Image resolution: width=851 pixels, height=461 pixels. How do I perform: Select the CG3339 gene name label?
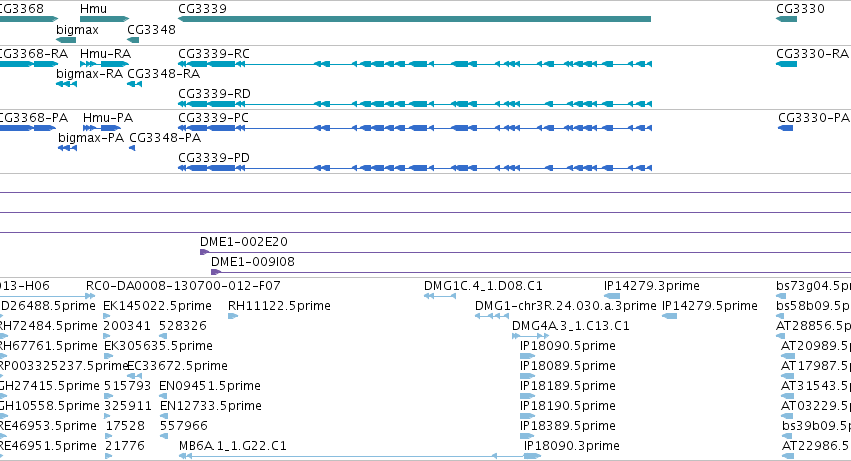pyautogui.click(x=202, y=9)
